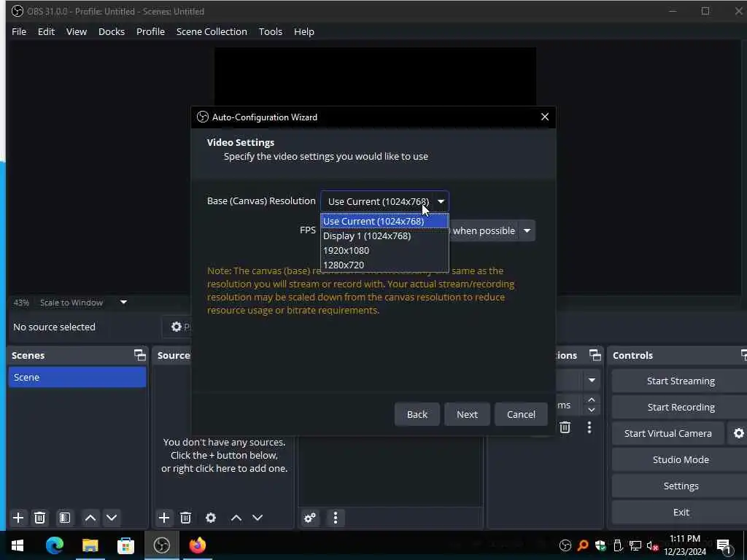Pick 1920x1080 from resolution list
Screen dimensions: 747x560
coord(385,251)
